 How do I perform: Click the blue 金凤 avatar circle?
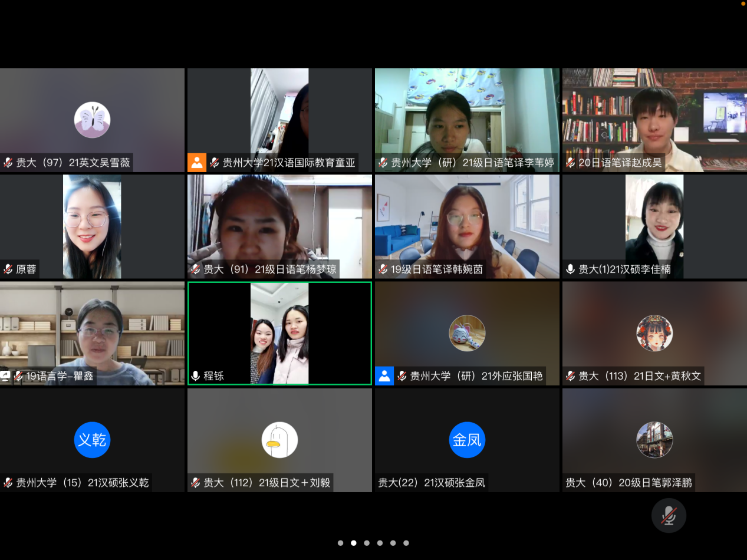point(467,440)
